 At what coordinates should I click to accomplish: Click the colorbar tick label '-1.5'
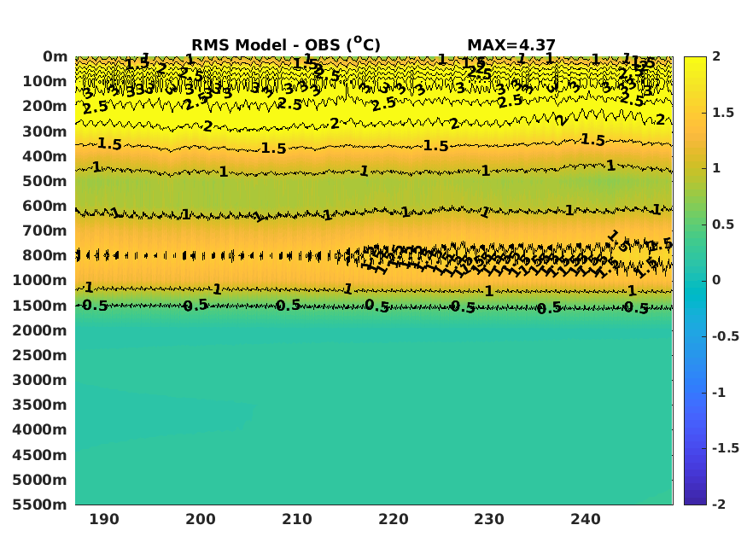tap(726, 448)
